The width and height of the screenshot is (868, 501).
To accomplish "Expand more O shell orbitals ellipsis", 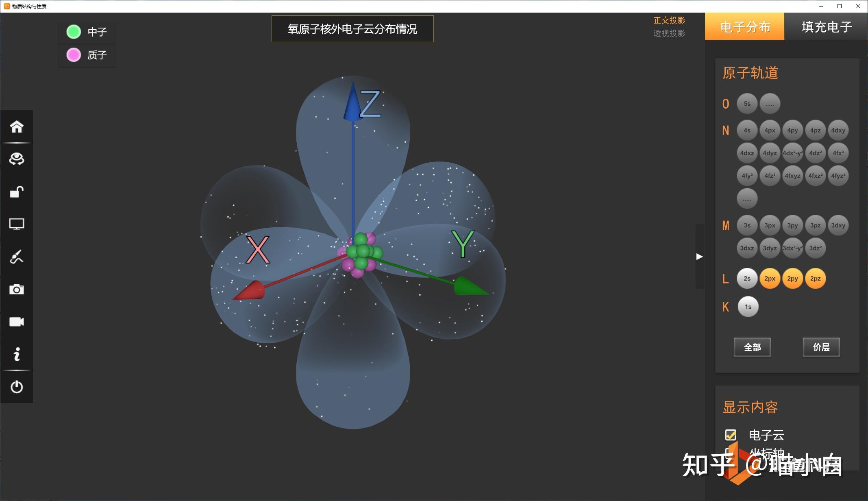I will [770, 104].
